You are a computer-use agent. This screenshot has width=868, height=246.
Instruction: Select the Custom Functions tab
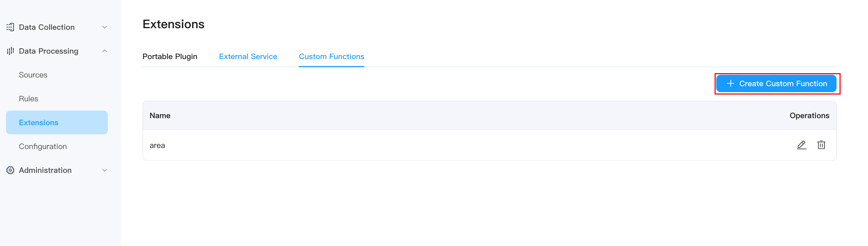[331, 57]
